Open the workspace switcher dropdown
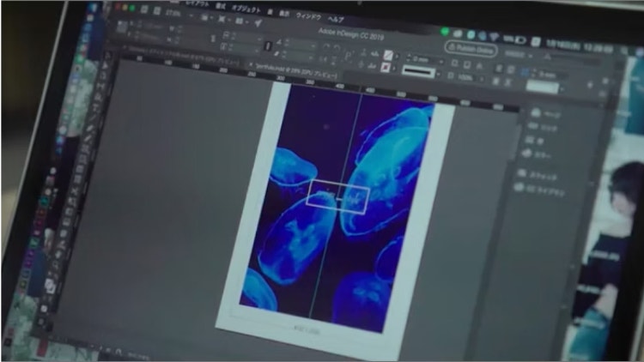Image resolution: width=644 pixels, height=362 pixels. pos(519,54)
